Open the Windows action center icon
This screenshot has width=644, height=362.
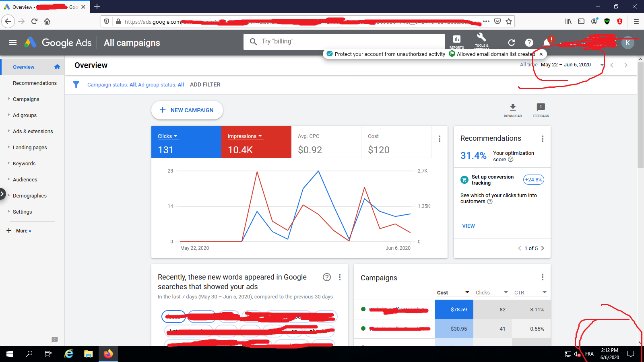(631, 354)
